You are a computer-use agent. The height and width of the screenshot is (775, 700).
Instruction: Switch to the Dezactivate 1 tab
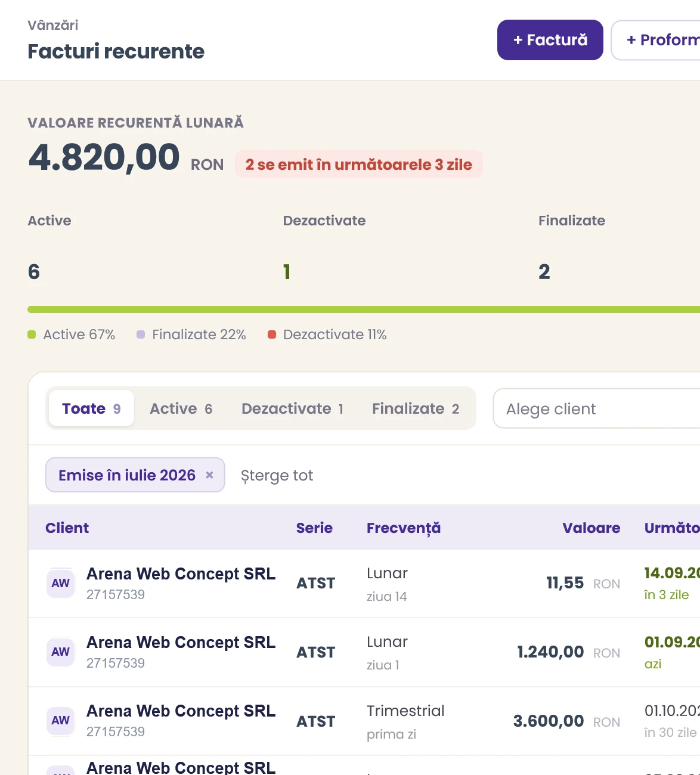[292, 408]
